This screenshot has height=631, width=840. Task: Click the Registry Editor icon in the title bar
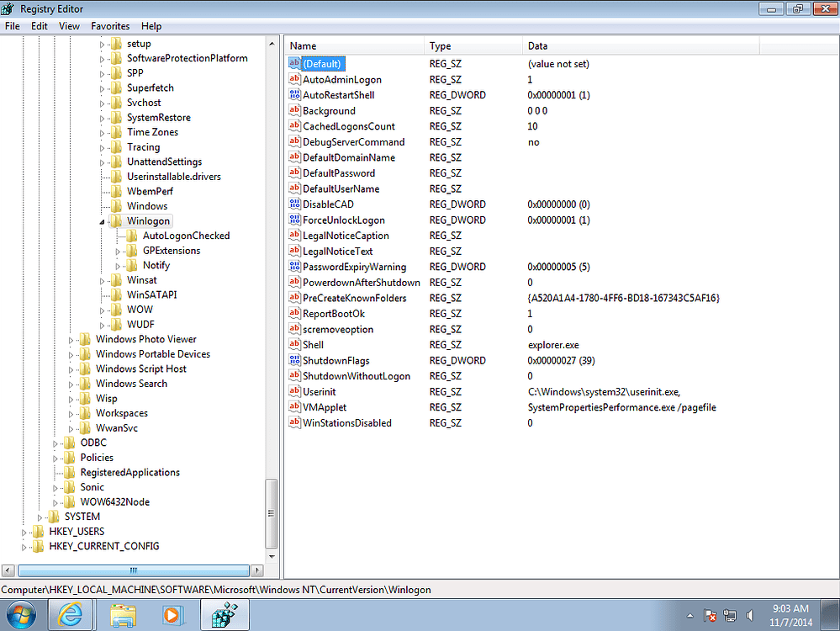pyautogui.click(x=8, y=8)
